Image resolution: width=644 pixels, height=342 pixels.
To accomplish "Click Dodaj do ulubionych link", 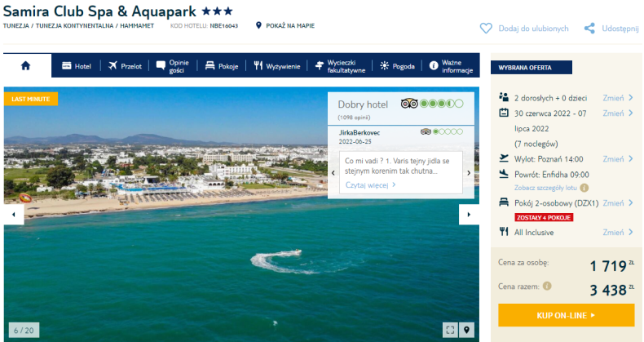I will click(x=533, y=29).
